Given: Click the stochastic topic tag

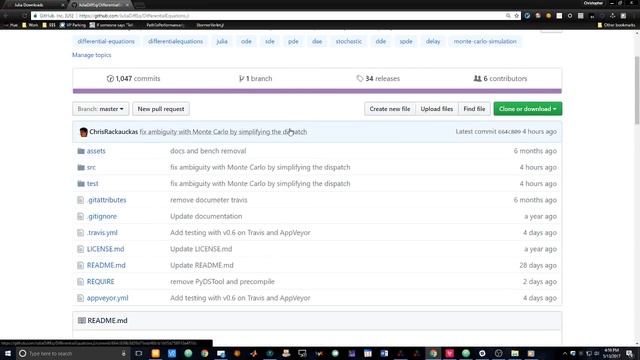Looking at the screenshot, I should 349,41.
